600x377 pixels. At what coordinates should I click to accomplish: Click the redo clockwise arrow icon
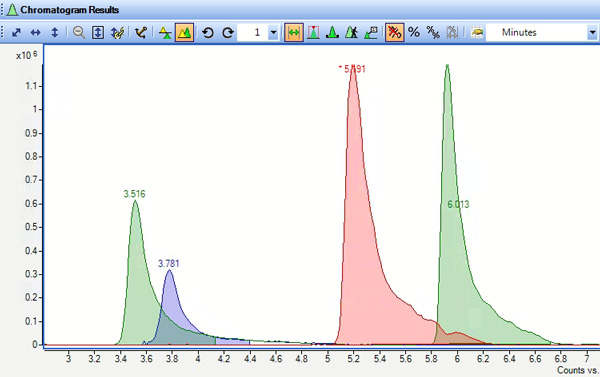pyautogui.click(x=228, y=33)
